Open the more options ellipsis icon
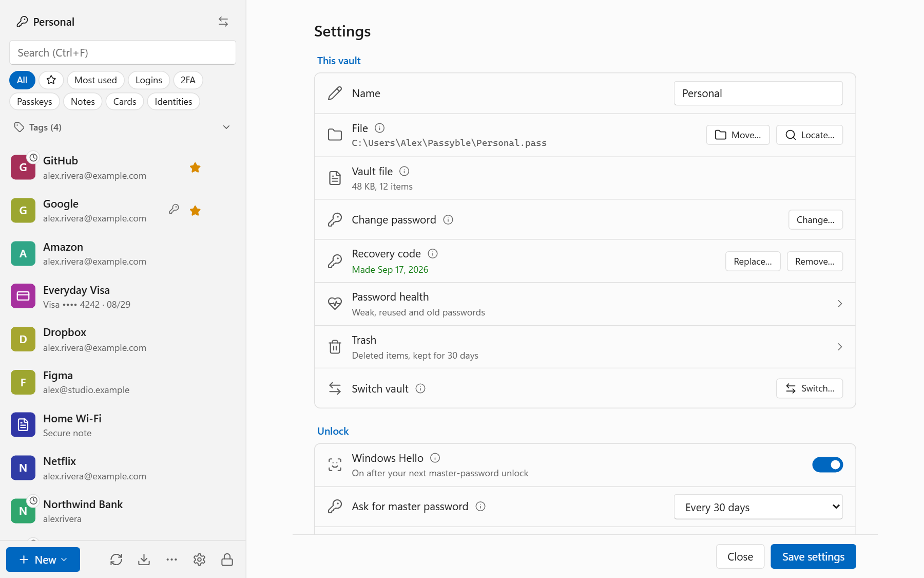Screen dimensions: 924x578 point(172,560)
